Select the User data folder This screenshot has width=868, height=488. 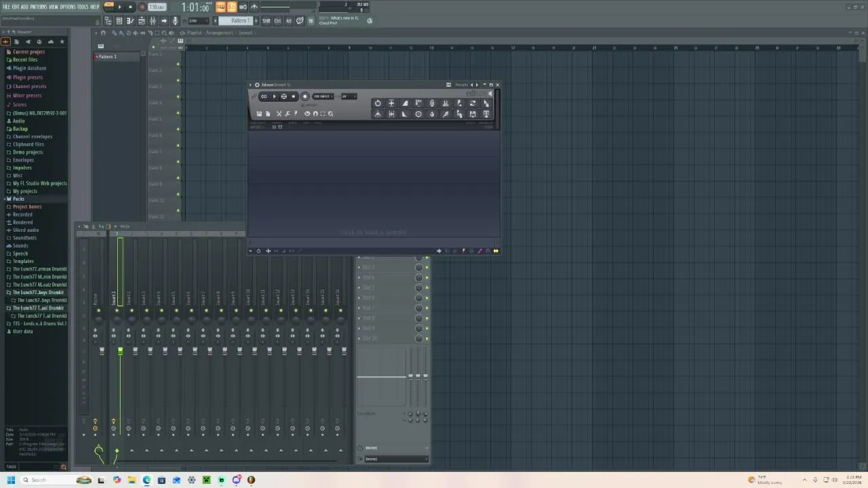[22, 331]
